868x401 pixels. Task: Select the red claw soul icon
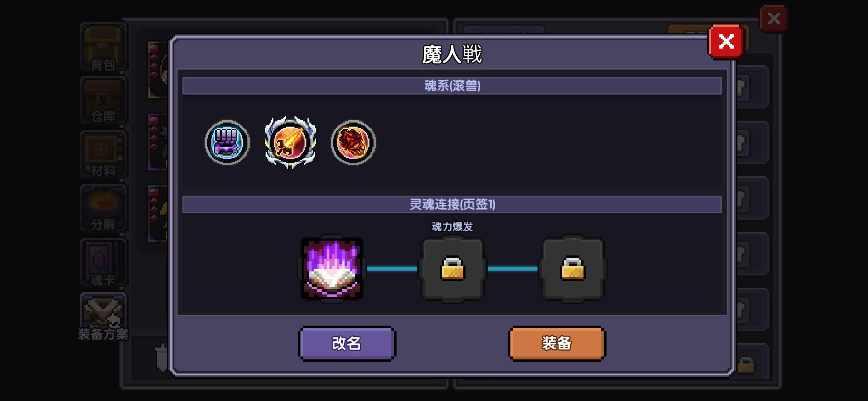coord(353,143)
